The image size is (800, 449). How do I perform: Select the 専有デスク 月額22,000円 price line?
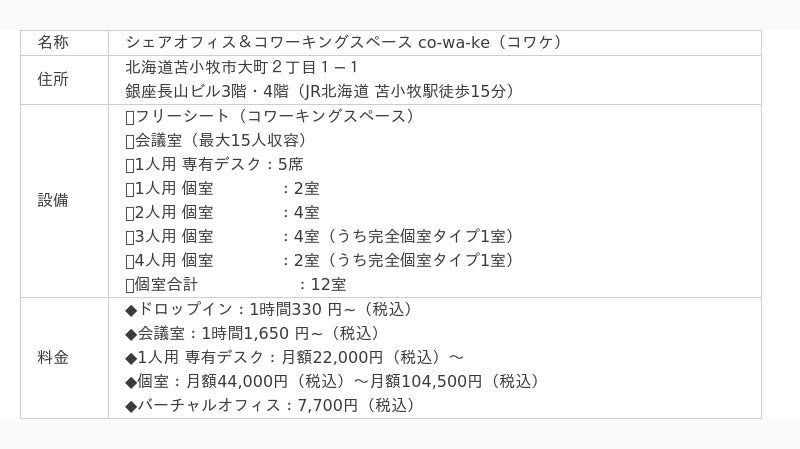pyautogui.click(x=294, y=357)
